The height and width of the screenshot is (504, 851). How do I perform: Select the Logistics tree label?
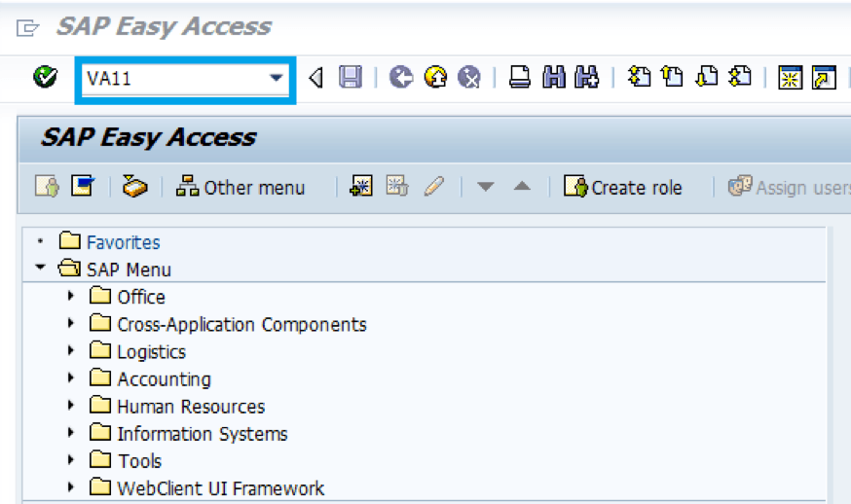152,352
